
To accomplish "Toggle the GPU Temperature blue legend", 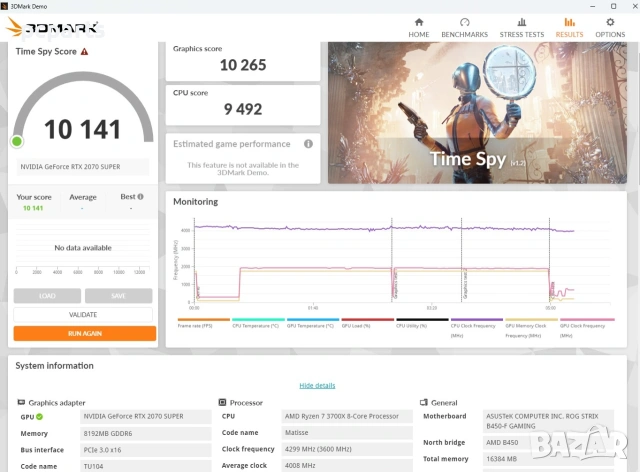I will click(313, 323).
